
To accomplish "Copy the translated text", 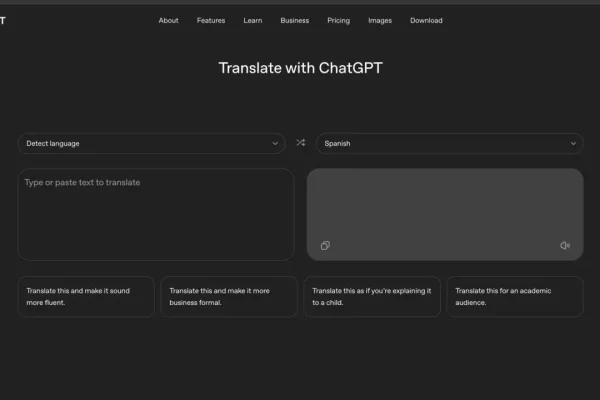I will coord(325,245).
